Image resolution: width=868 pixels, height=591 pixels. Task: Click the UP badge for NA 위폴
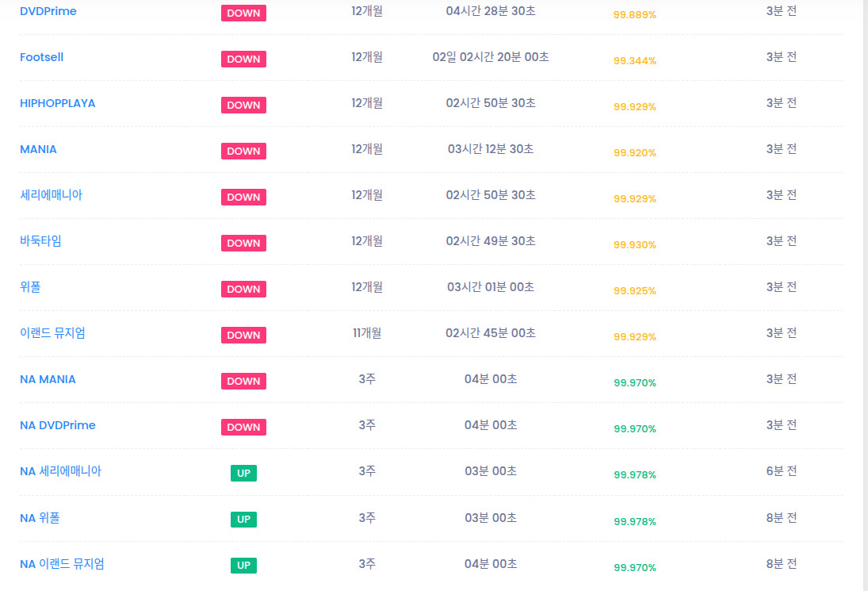tap(243, 520)
